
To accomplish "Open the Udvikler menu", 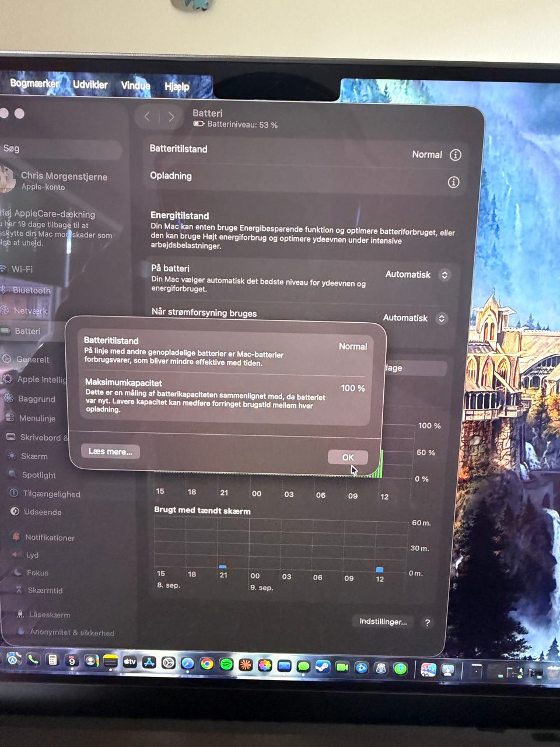I will pyautogui.click(x=90, y=85).
